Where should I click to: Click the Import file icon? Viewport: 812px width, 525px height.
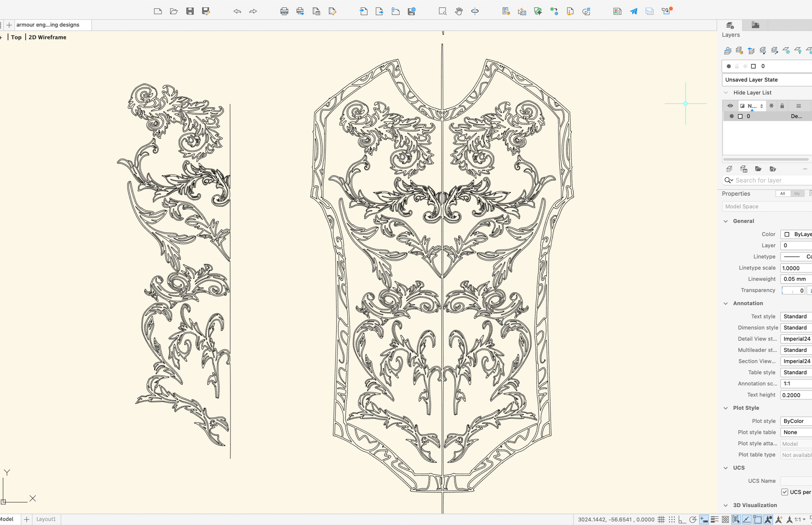tap(363, 11)
